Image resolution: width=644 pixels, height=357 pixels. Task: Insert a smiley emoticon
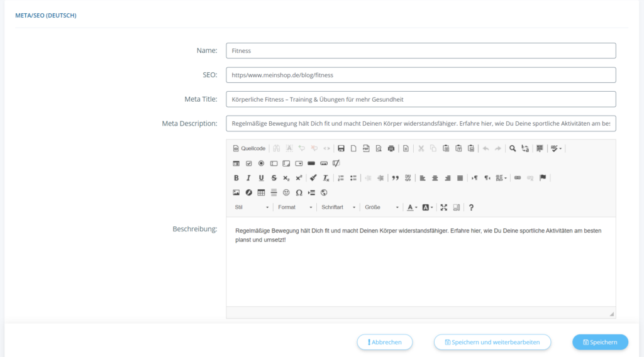[286, 192]
